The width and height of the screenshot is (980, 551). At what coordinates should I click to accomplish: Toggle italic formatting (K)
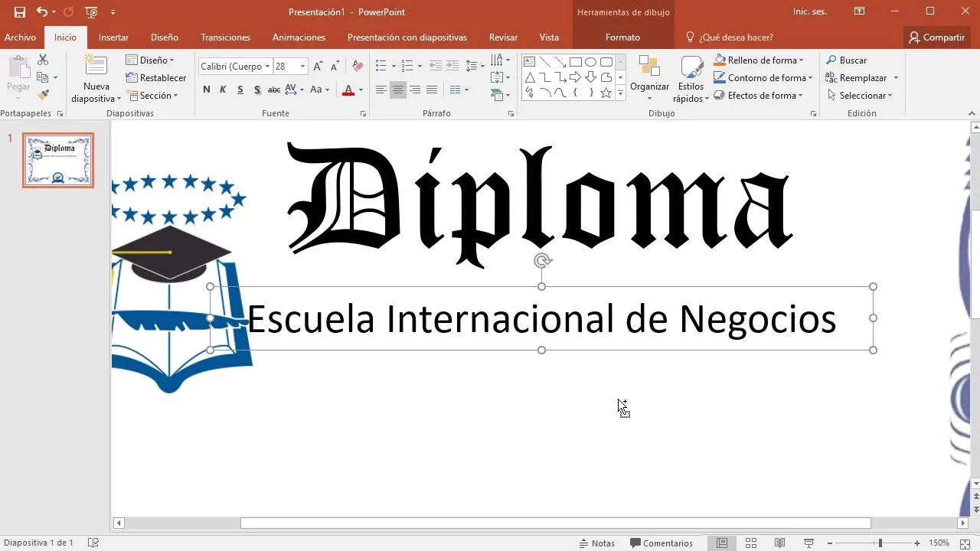pos(223,90)
